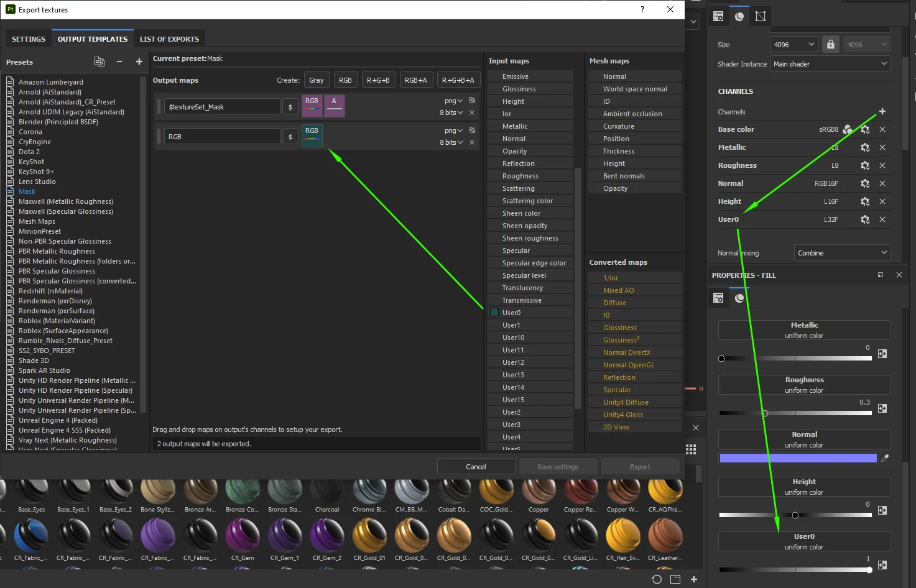
Task: Open the mesh bounding box tab icon
Action: (761, 16)
